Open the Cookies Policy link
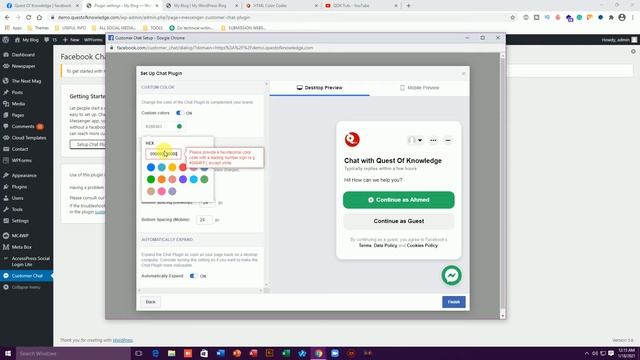 pos(422,246)
